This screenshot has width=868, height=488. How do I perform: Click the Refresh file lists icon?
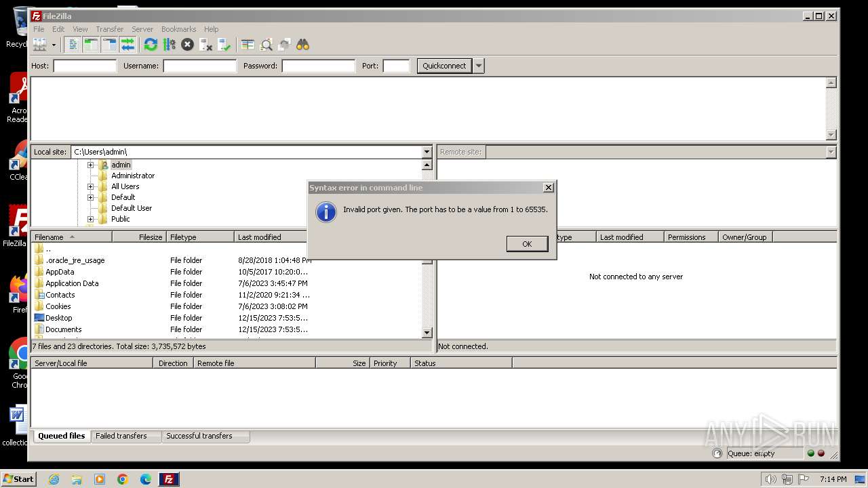(151, 45)
